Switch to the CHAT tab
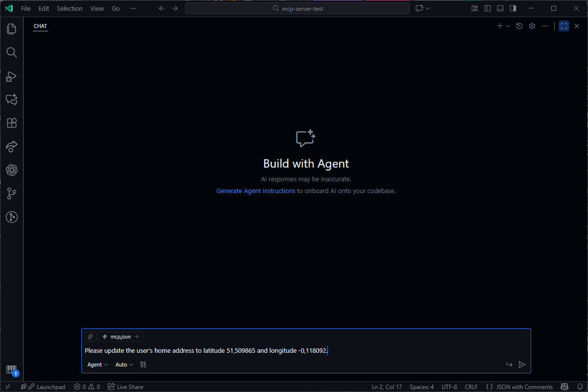This screenshot has height=392, width=588. 40,26
